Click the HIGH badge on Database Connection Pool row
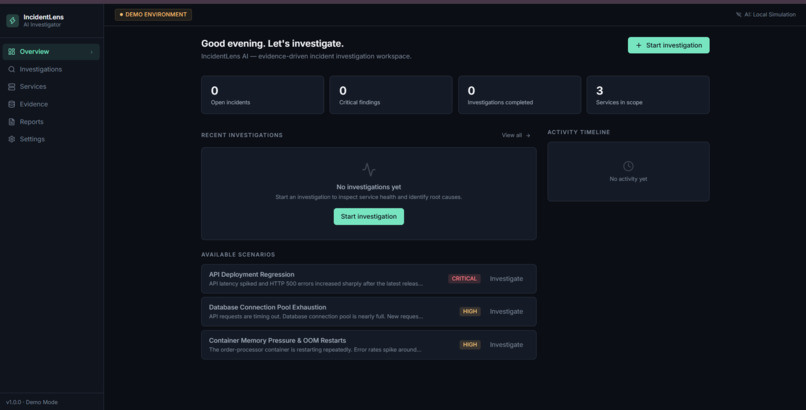 (470, 311)
